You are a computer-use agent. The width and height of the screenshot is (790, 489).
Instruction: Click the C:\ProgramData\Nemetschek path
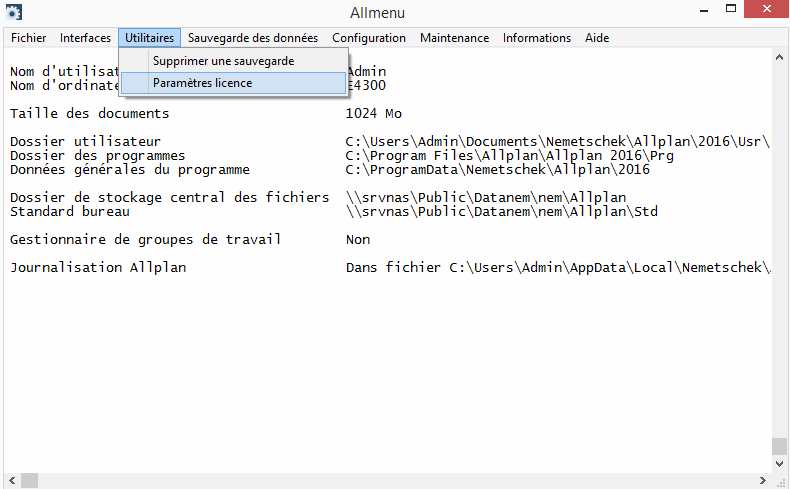coord(498,170)
